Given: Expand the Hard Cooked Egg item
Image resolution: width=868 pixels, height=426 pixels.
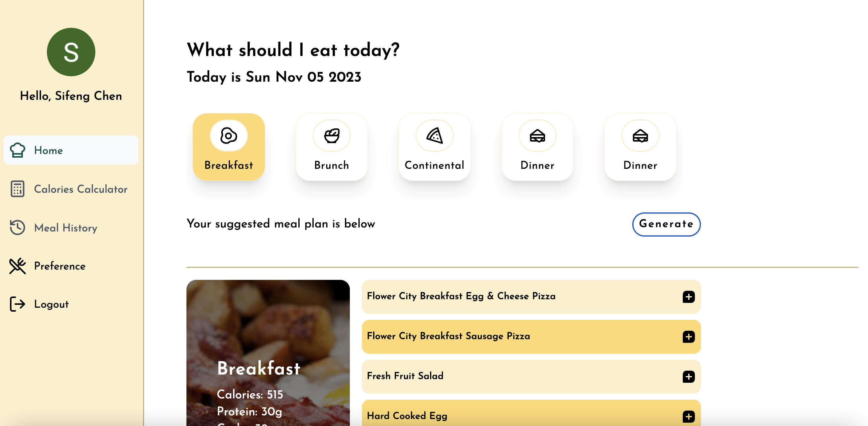Looking at the screenshot, I should pos(689,417).
